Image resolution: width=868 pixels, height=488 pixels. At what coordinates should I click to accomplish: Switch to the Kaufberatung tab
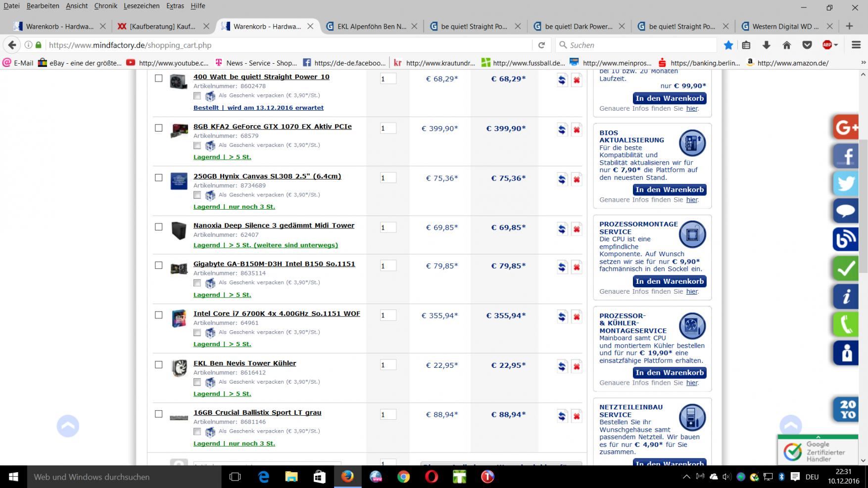(162, 26)
